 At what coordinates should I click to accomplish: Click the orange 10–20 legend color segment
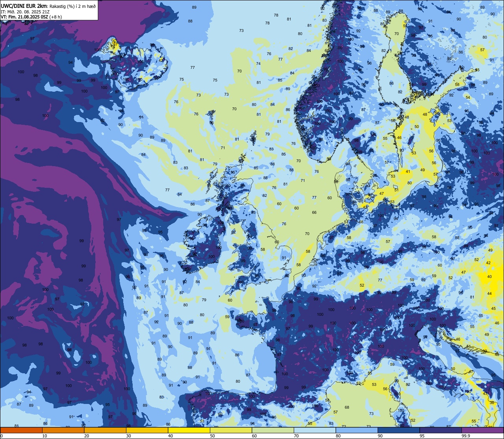point(63,430)
